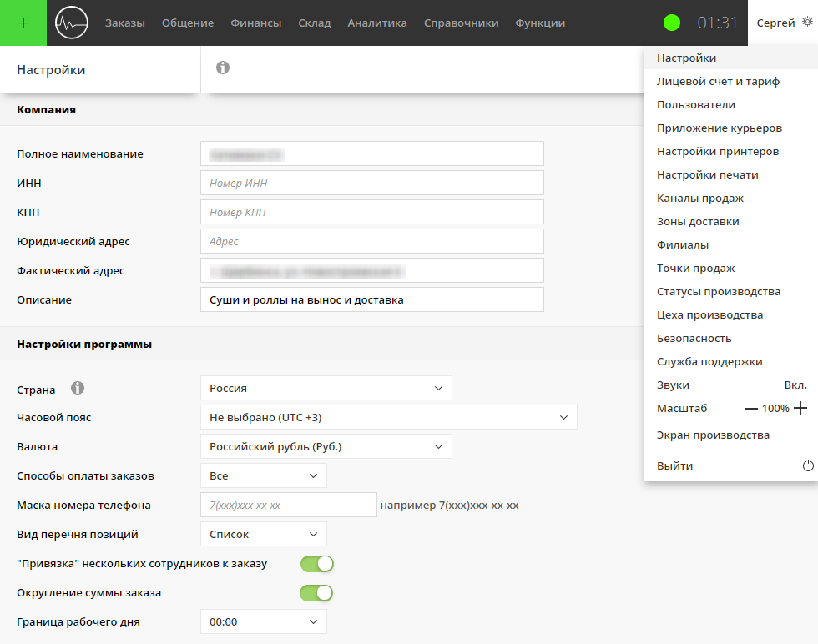
Task: Click the round pulse logo icon
Action: pos(71,23)
